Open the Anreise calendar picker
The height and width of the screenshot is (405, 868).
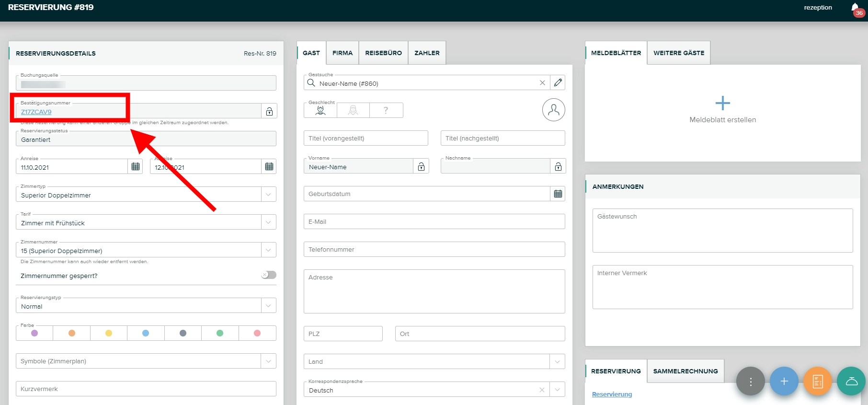pyautogui.click(x=136, y=167)
